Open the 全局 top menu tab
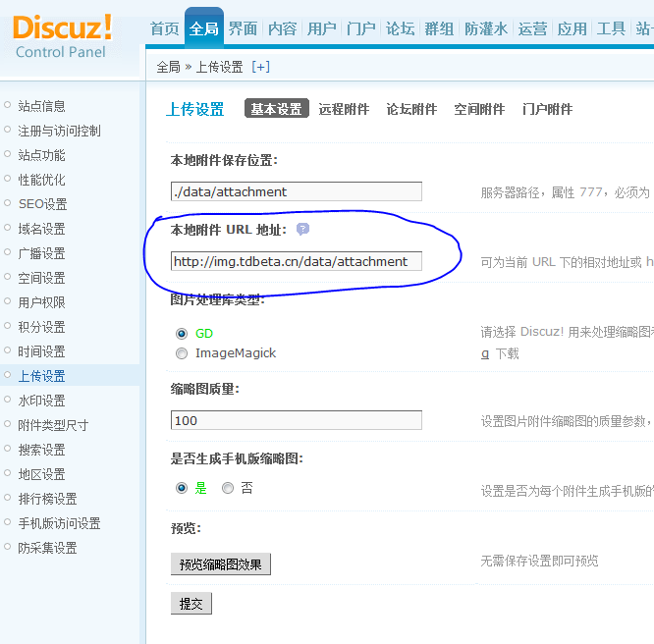Image resolution: width=654 pixels, height=644 pixels. (204, 28)
